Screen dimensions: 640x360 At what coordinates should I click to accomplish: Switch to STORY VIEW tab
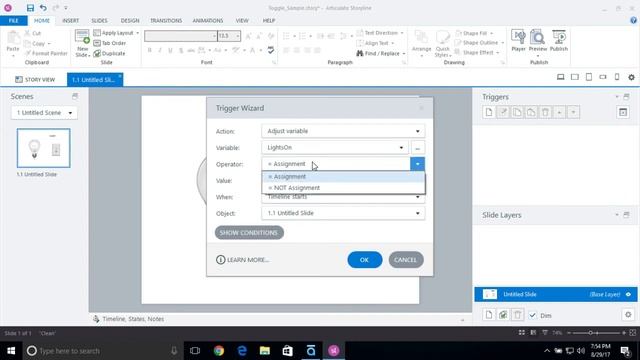coord(35,80)
